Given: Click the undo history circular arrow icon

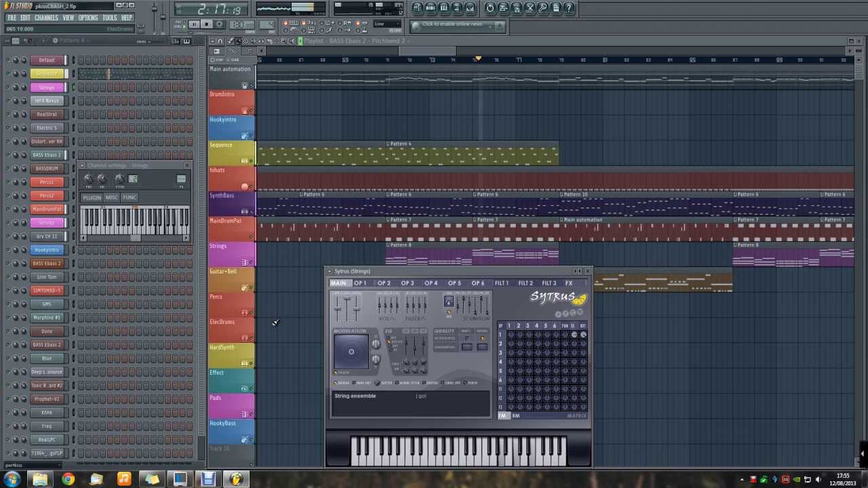Looking at the screenshot, I should pos(490,8).
